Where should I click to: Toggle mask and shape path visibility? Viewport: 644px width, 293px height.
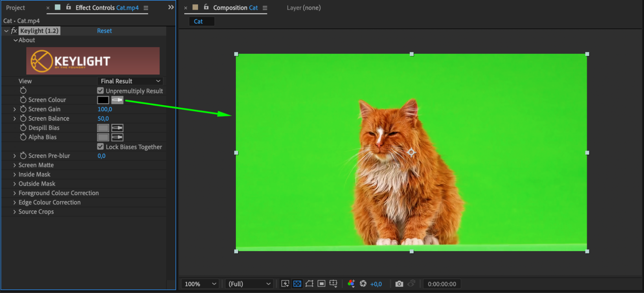(309, 284)
